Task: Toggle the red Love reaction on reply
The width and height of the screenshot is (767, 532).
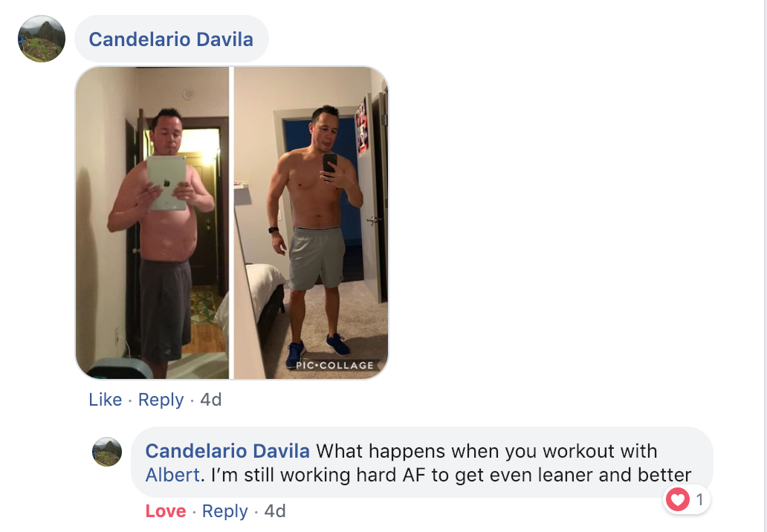Action: [166, 511]
